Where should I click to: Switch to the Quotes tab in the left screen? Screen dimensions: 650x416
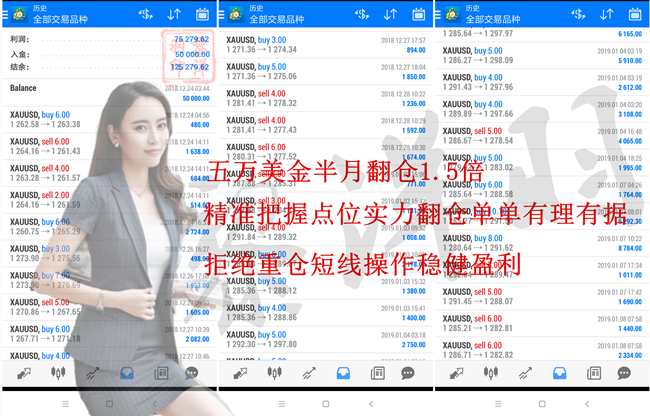point(24,373)
